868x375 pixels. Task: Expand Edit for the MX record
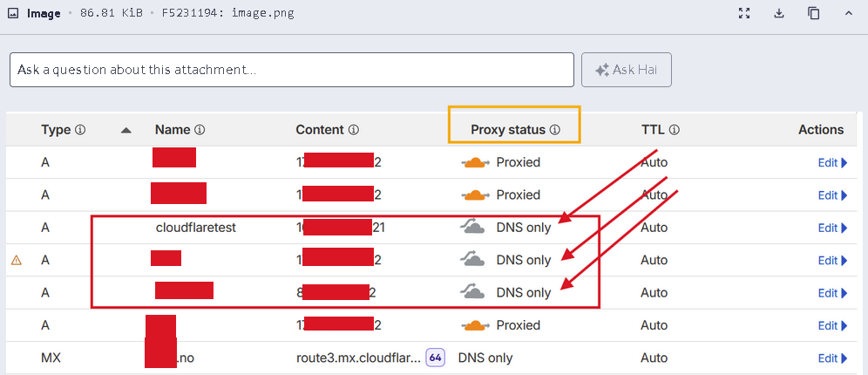tap(831, 358)
